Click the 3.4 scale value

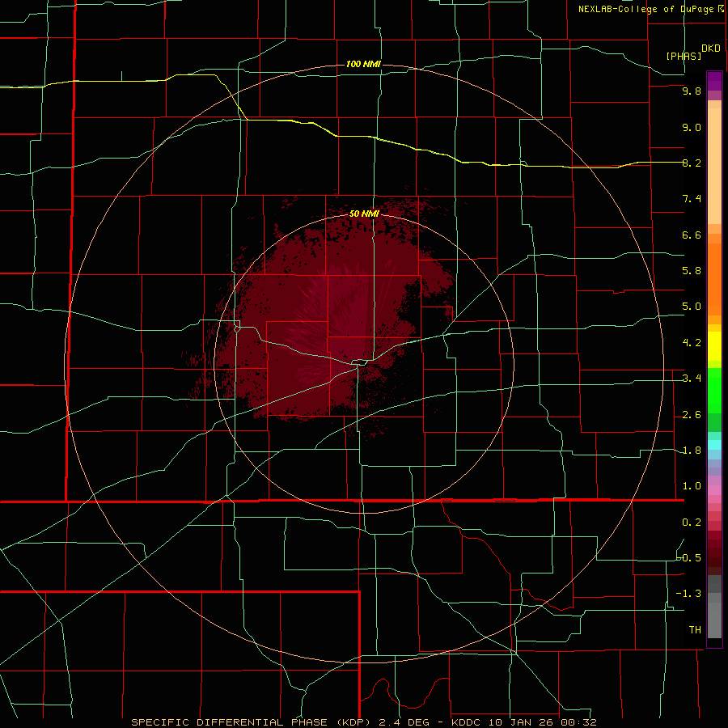pos(692,379)
